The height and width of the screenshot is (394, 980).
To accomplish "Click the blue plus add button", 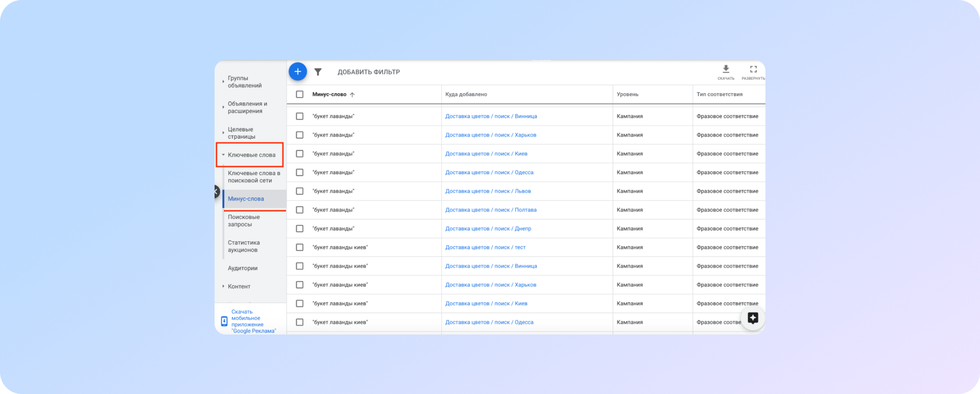I will [298, 71].
